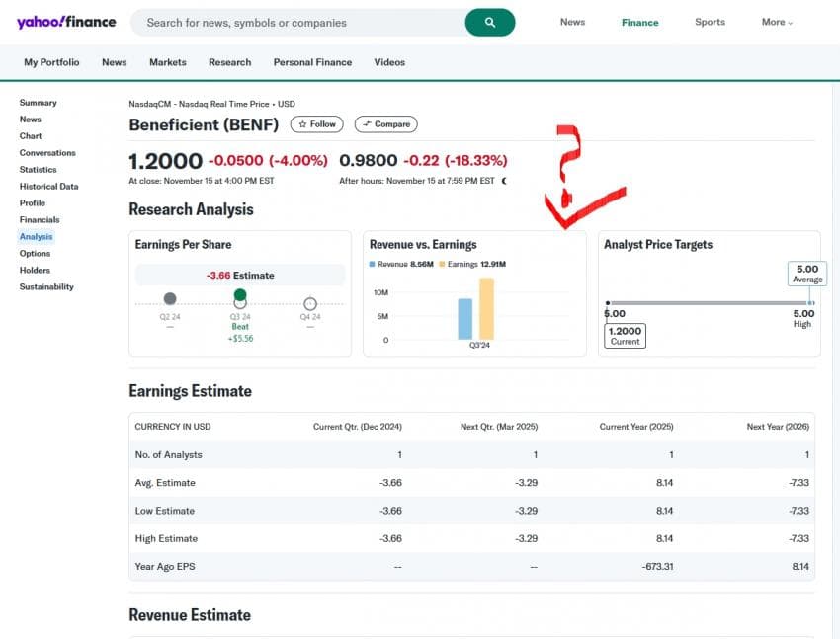The height and width of the screenshot is (639, 840).
Task: Open Videos in the navigation bar
Action: [x=389, y=62]
